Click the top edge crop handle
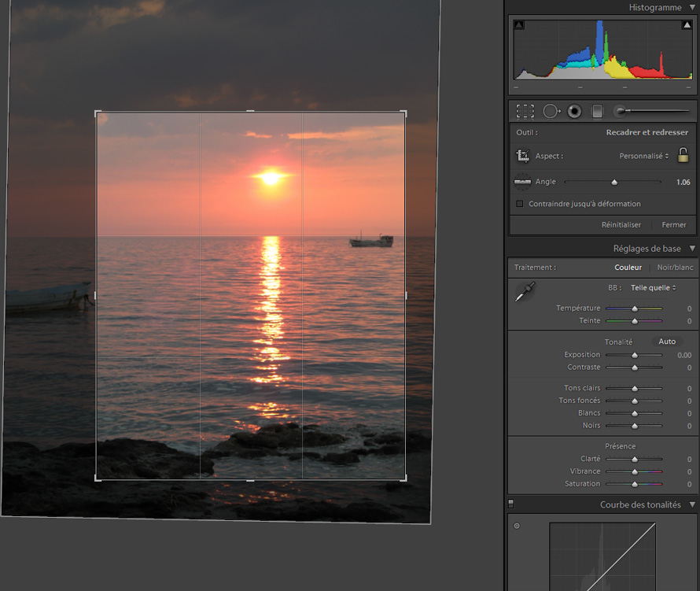The width and height of the screenshot is (700, 591). [x=250, y=111]
